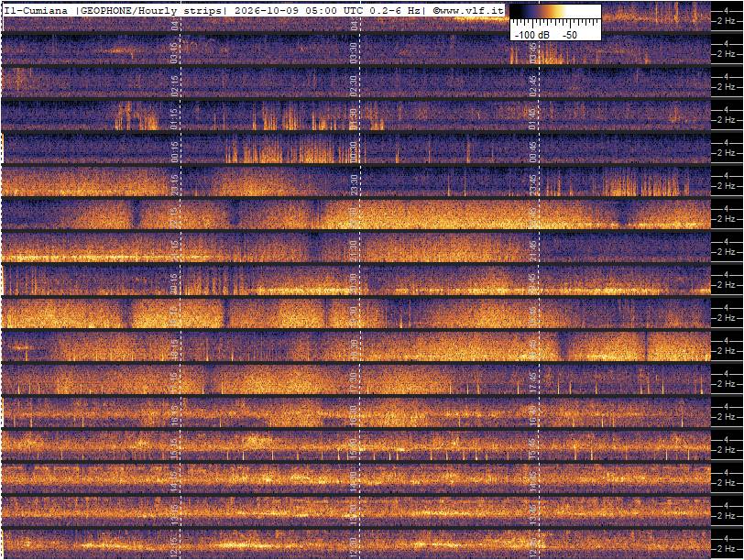
Task: Select the 16:15 time marker
Action: point(174,416)
